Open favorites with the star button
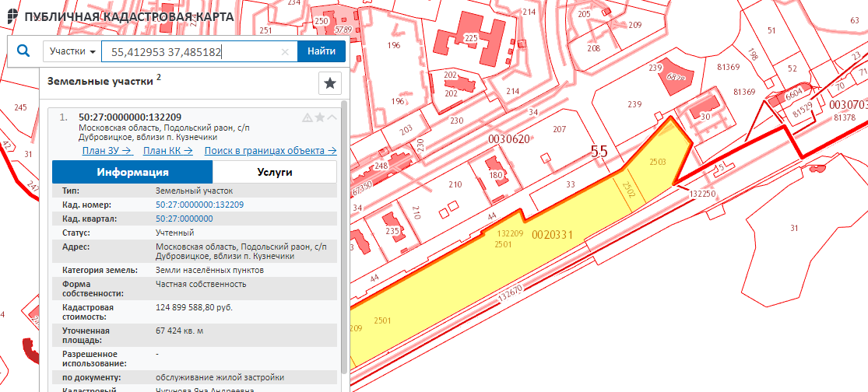The image size is (868, 392). tap(330, 83)
